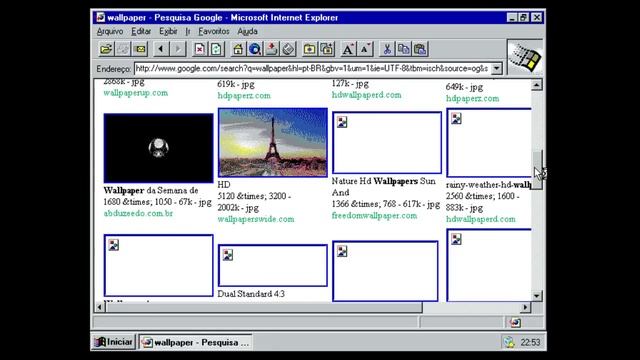Go forward with the Forward arrow

[x=178, y=49]
